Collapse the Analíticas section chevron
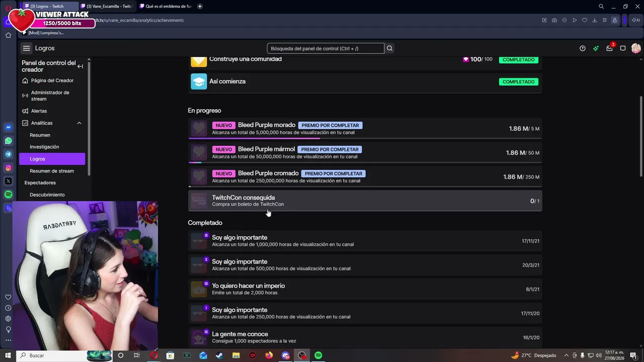Screen dimensions: 644x362 coord(79,123)
